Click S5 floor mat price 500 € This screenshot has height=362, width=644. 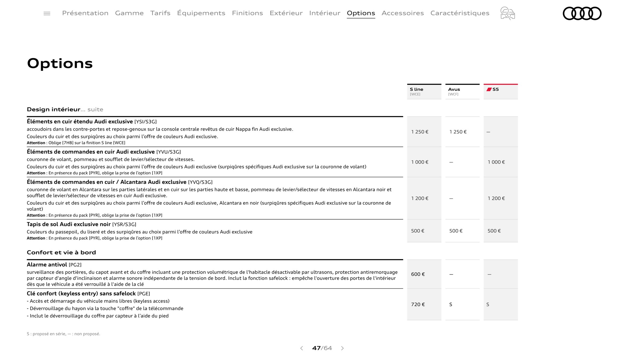point(494,231)
